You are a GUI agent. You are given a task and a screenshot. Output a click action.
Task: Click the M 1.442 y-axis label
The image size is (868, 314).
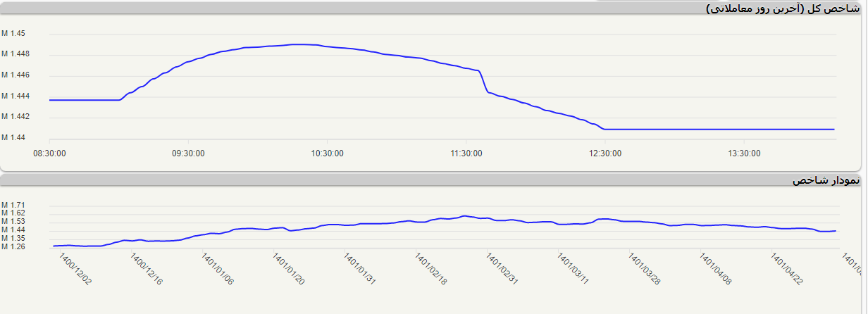[15, 116]
